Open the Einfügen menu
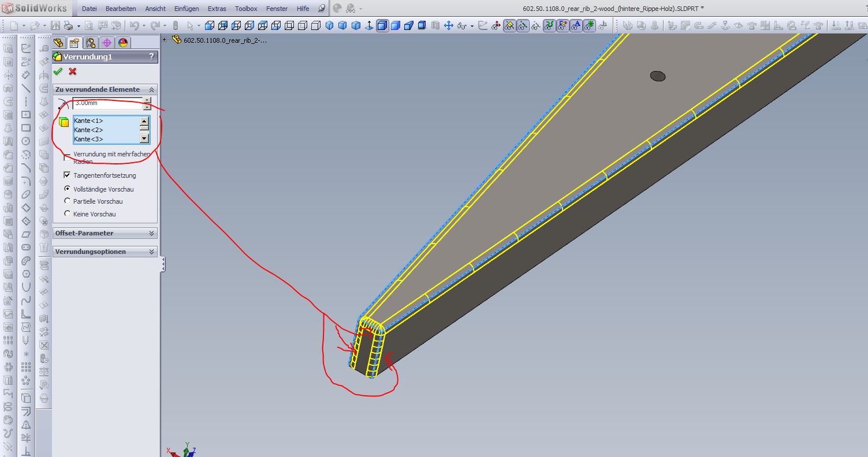Viewport: 868px width, 457px height. click(187, 9)
